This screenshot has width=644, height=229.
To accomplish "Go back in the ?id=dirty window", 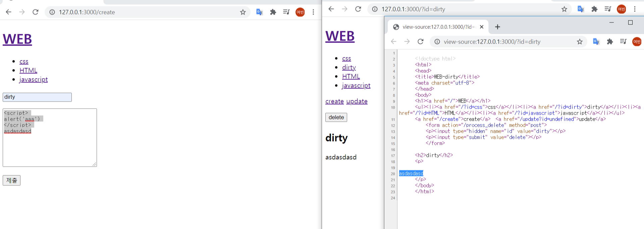I will 331,9.
